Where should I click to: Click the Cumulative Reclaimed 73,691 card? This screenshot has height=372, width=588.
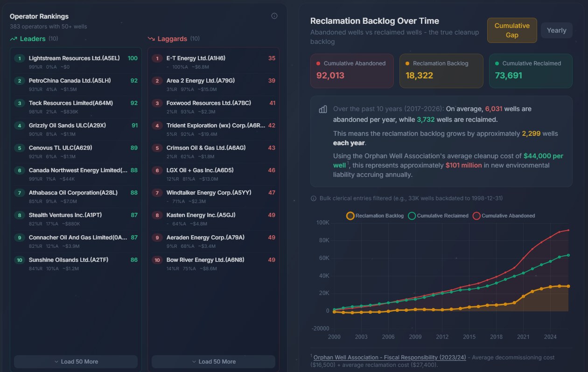coord(531,71)
